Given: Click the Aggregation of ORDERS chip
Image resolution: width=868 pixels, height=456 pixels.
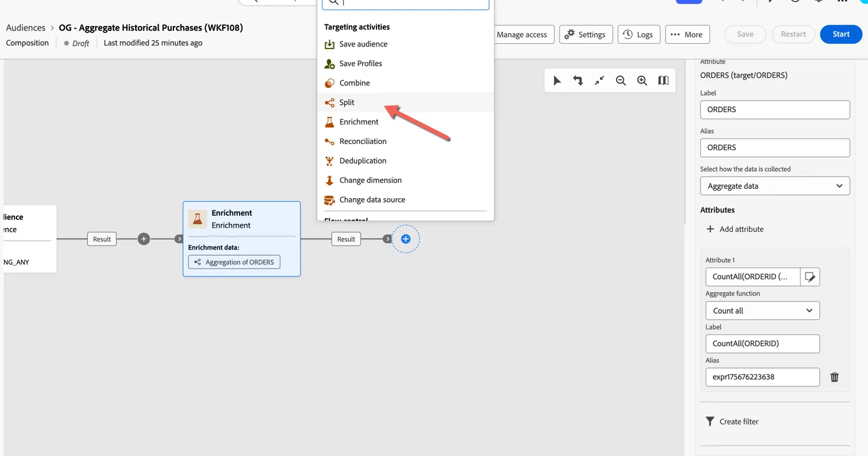Looking at the screenshot, I should click(x=234, y=262).
